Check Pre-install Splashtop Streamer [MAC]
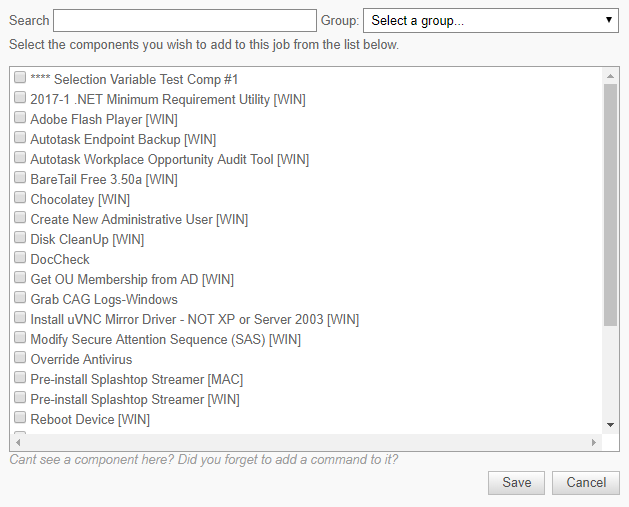 coord(20,377)
